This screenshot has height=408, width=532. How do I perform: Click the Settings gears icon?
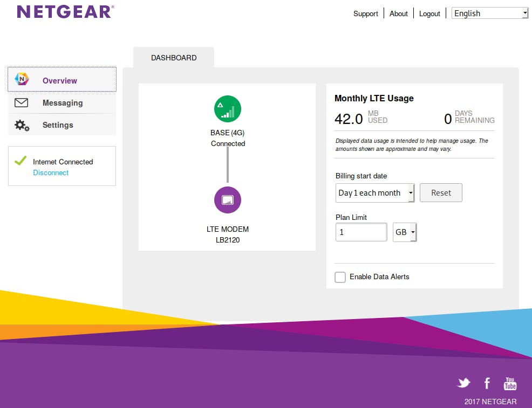tap(22, 125)
